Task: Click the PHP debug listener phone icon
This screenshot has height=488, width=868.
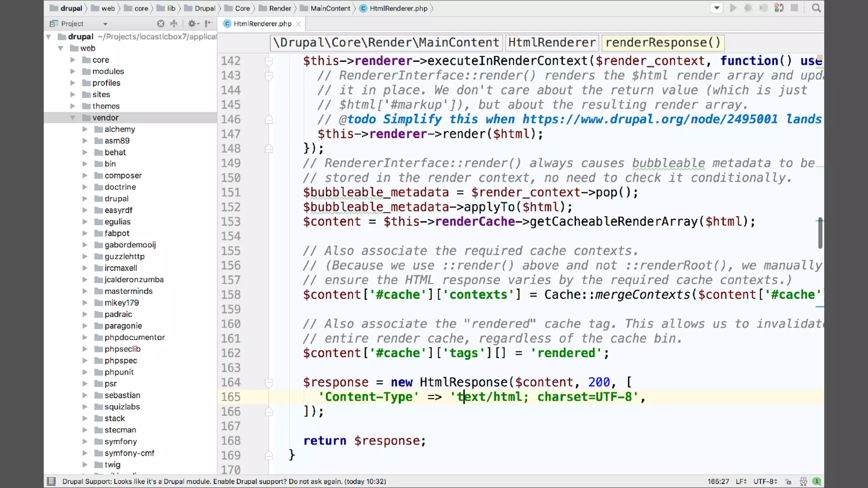Action: pyautogui.click(x=779, y=8)
